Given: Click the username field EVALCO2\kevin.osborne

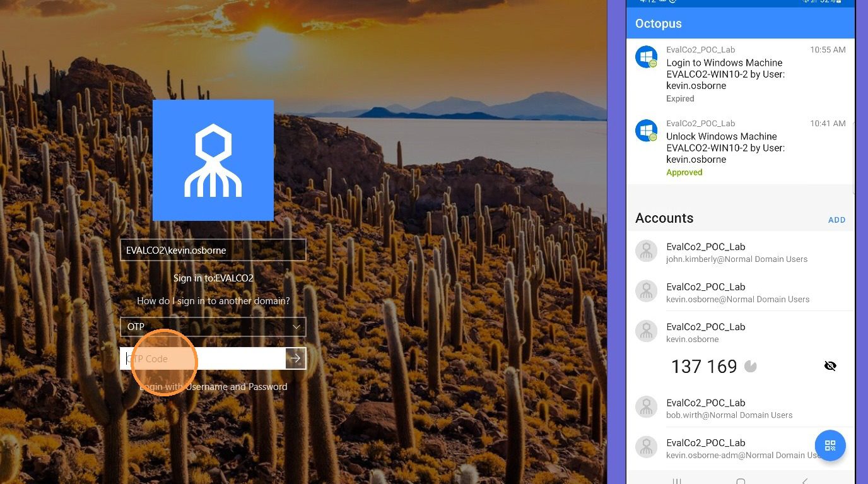Looking at the screenshot, I should pos(213,250).
